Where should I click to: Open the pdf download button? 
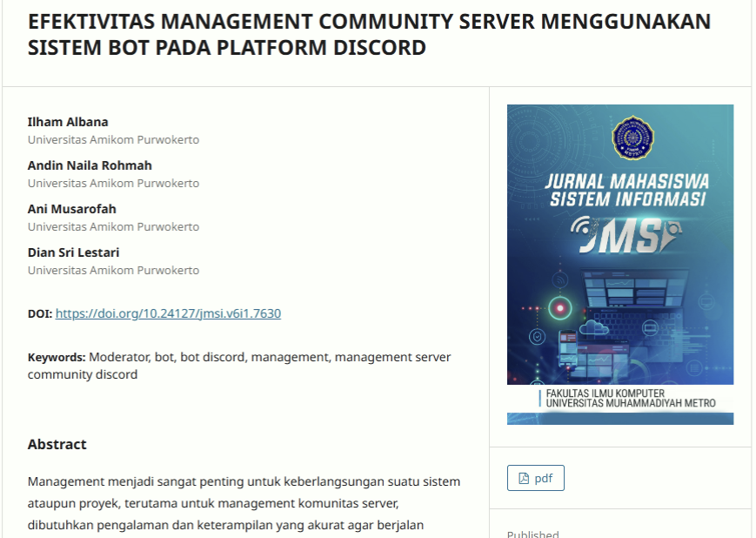(x=536, y=479)
